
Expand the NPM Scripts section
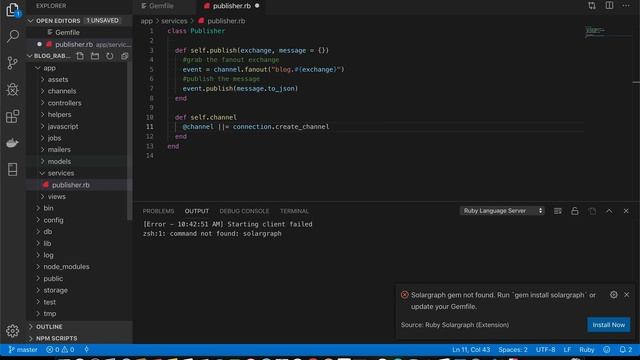click(x=80, y=338)
